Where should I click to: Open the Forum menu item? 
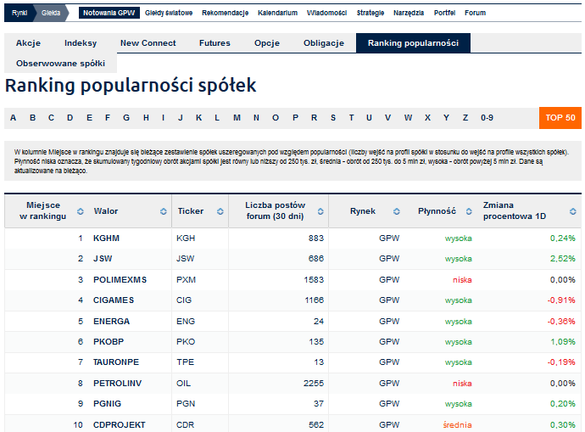pos(475,13)
